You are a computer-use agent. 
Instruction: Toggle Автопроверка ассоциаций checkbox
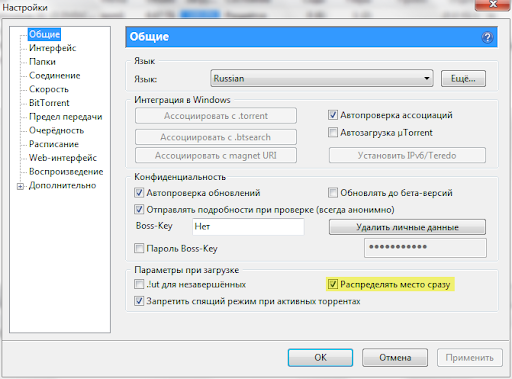(x=333, y=115)
